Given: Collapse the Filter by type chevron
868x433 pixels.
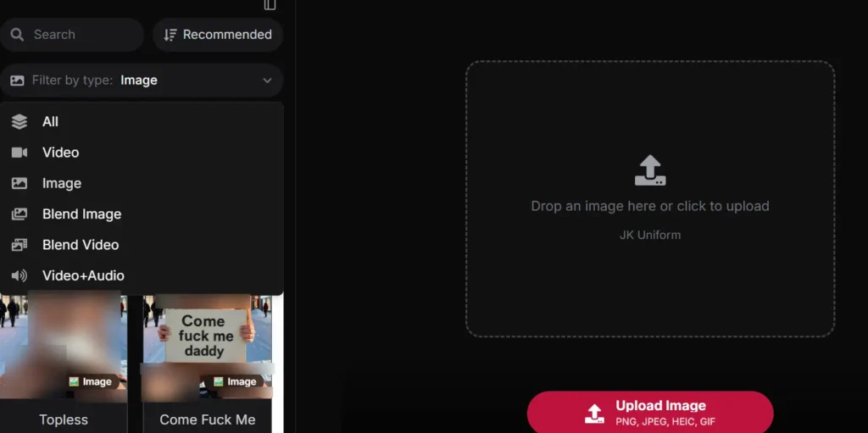Looking at the screenshot, I should tap(267, 80).
